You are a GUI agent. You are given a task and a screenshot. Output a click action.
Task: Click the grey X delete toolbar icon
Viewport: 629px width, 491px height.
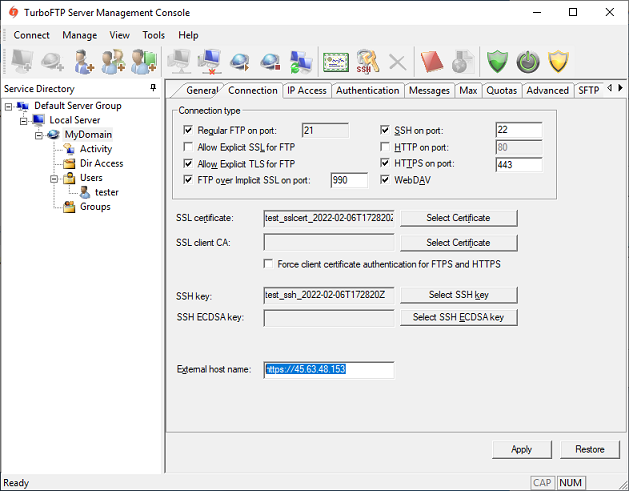[397, 63]
